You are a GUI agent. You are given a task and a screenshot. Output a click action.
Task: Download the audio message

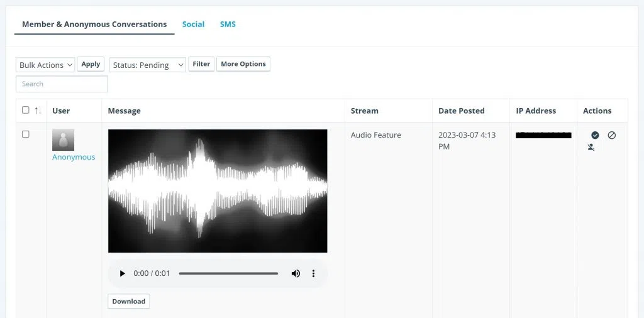pyautogui.click(x=129, y=302)
